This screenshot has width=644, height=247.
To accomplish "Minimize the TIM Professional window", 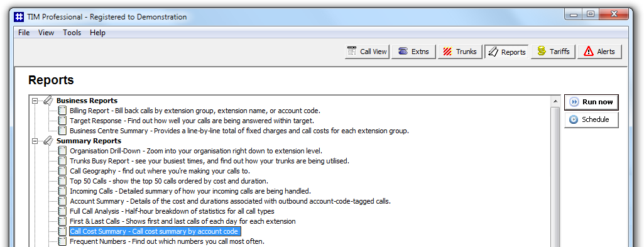I will pos(574,15).
